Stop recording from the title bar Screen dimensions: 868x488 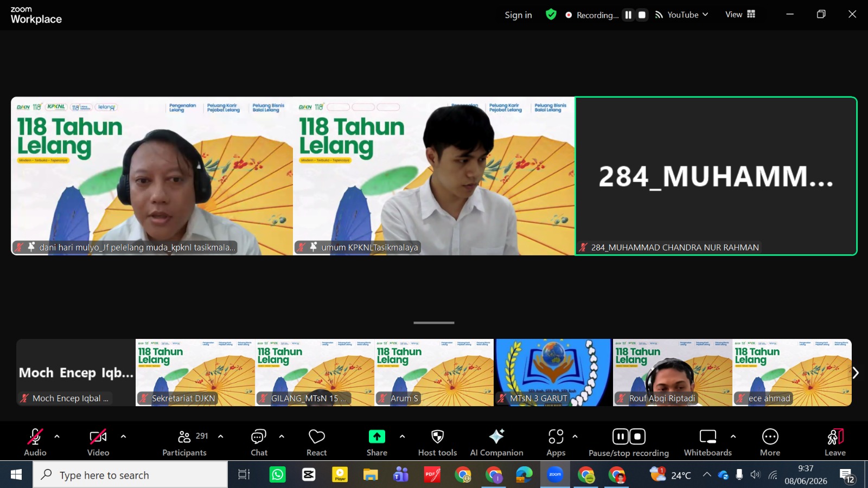tap(642, 15)
